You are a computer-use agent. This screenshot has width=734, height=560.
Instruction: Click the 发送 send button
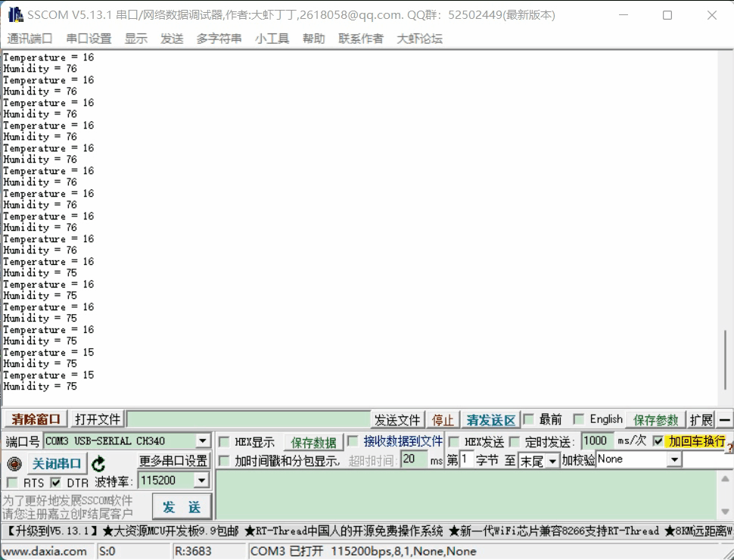click(181, 506)
